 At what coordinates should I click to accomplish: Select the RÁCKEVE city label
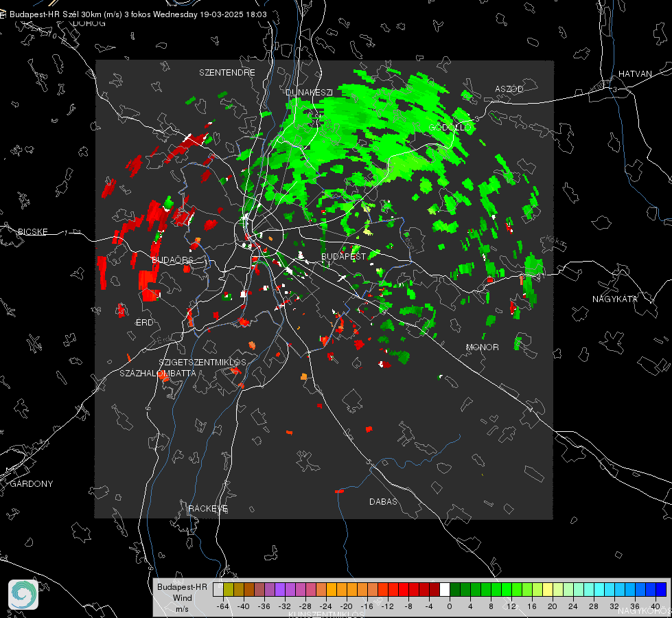(208, 509)
